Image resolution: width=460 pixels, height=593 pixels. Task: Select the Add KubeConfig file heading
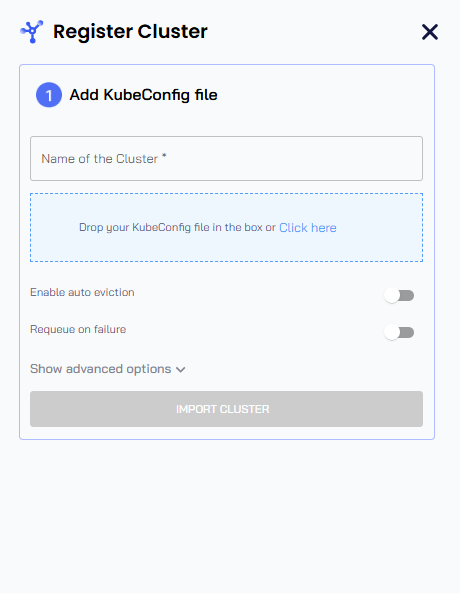point(143,95)
